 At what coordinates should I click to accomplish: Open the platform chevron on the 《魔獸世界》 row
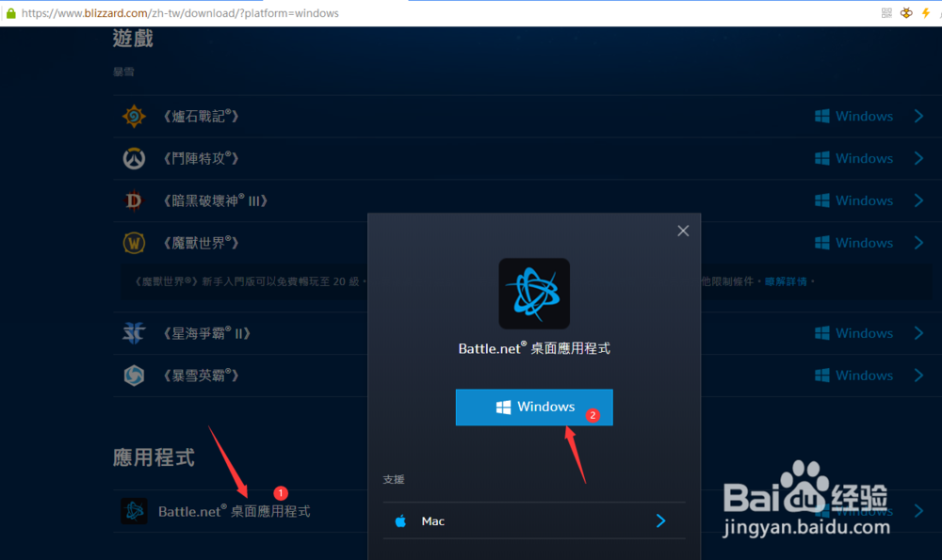[x=918, y=243]
